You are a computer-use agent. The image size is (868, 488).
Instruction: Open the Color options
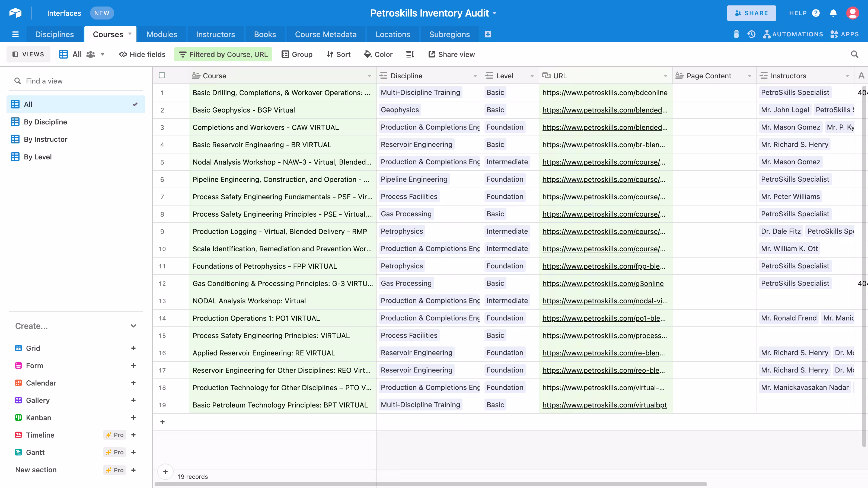tap(378, 54)
